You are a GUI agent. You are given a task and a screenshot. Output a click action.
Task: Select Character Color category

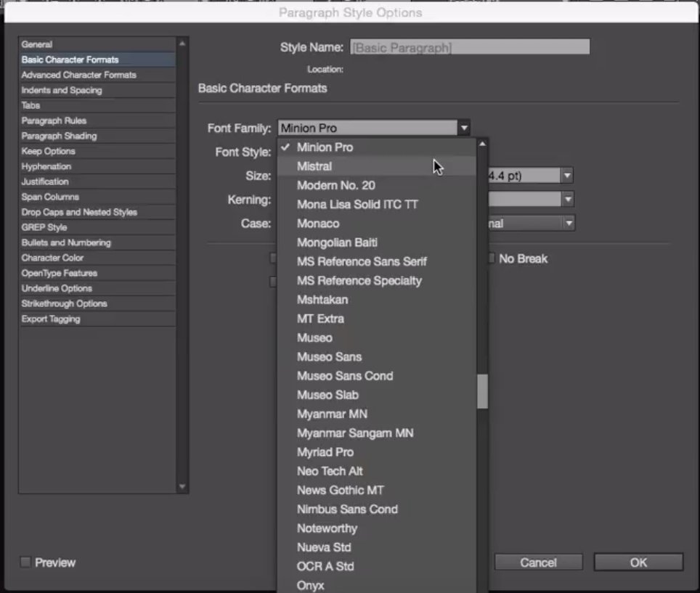pyautogui.click(x=97, y=258)
